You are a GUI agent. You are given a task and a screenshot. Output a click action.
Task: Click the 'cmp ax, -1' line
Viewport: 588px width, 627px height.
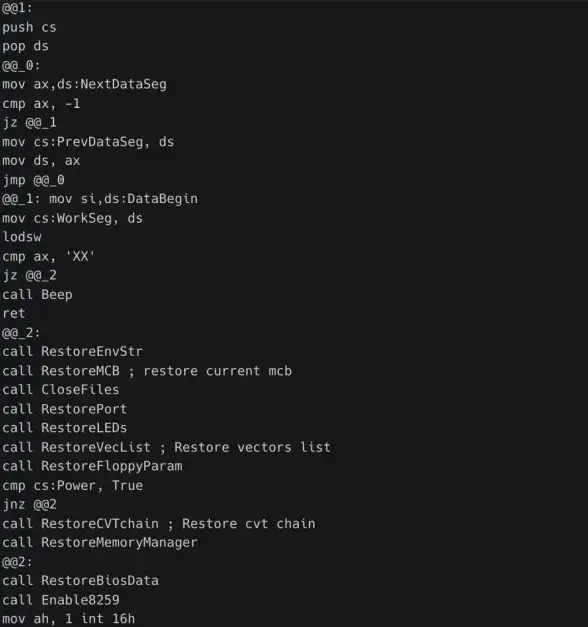[x=41, y=104]
